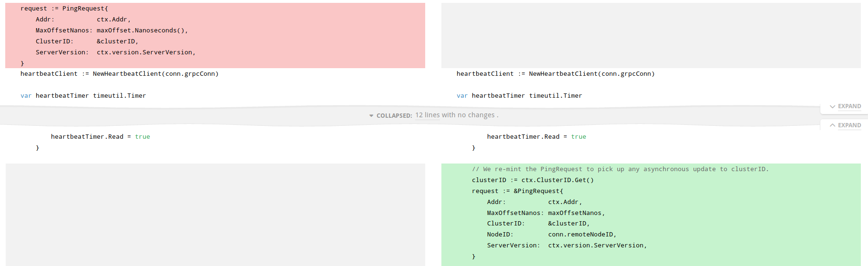Image resolution: width=868 pixels, height=266 pixels.
Task: Select added 'NodeID: conn.remoteNodeID,' line
Action: pos(551,235)
